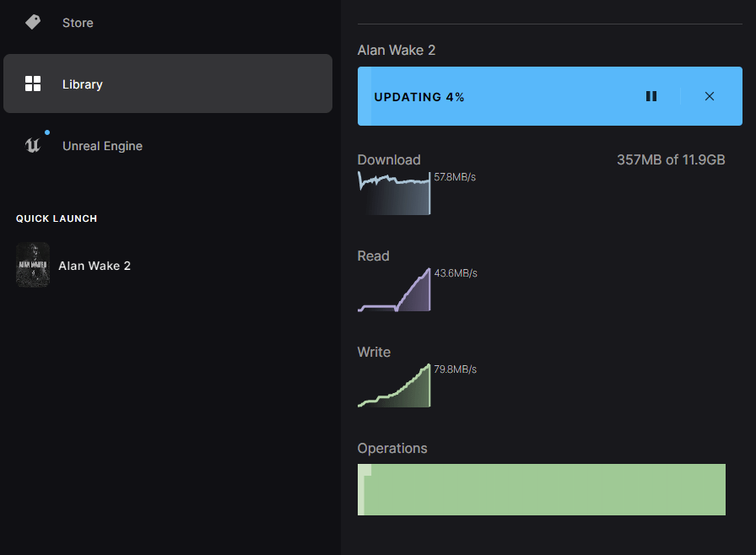This screenshot has width=756, height=555.
Task: Click the Library grid icon
Action: 33,84
